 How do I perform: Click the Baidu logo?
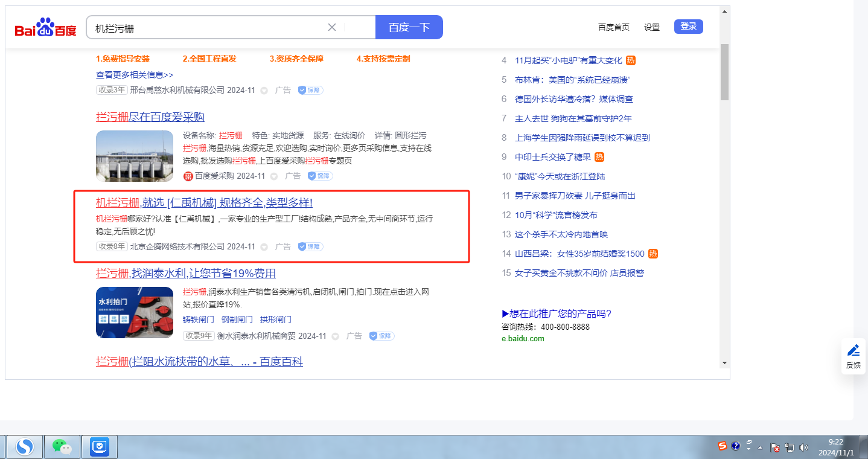click(x=45, y=28)
